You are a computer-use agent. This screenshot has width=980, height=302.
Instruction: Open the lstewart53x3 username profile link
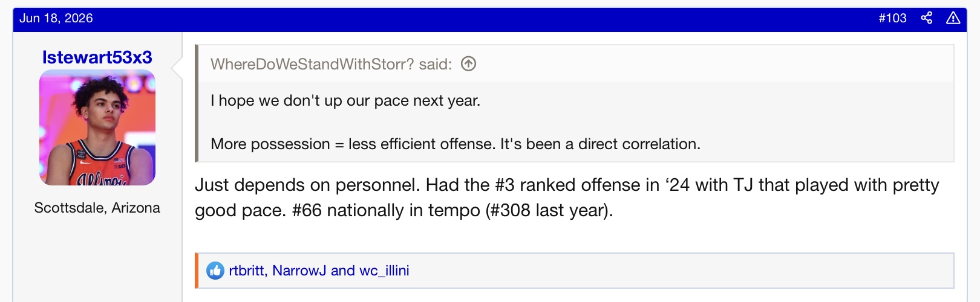[97, 57]
